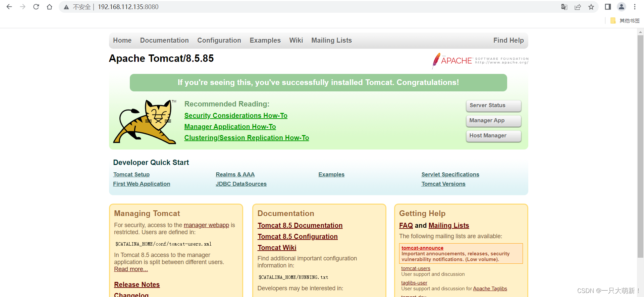This screenshot has width=644, height=297.
Task: Open Mailing Lists in top navigation
Action: click(331, 40)
